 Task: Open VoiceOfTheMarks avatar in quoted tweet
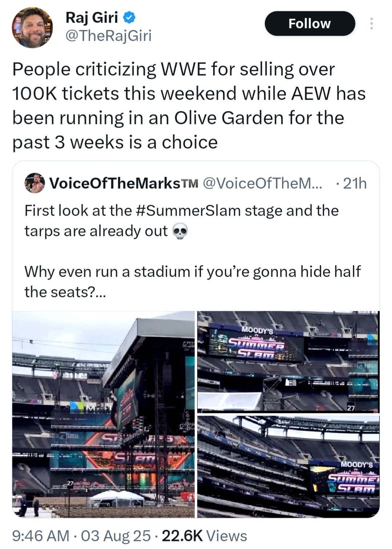(x=35, y=183)
